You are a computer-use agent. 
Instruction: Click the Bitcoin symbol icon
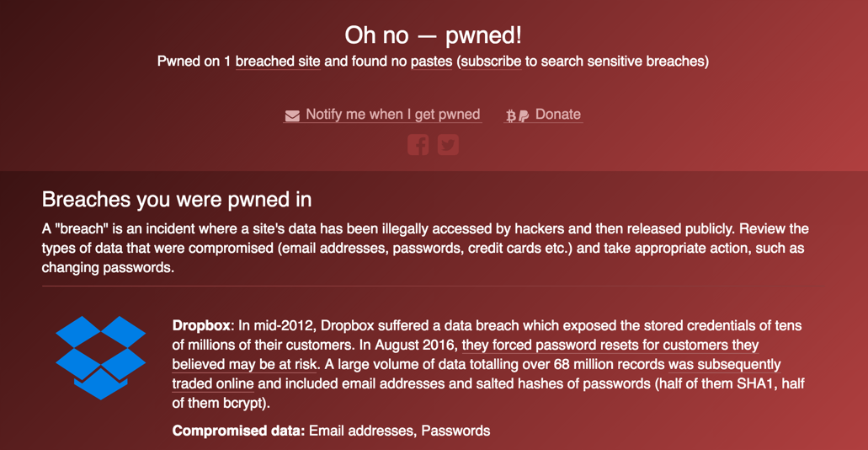coord(511,115)
